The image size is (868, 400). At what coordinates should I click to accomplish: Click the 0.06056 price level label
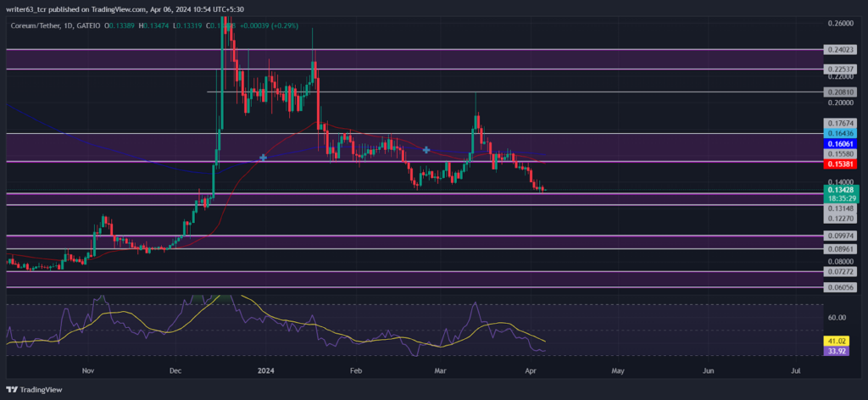(x=840, y=287)
